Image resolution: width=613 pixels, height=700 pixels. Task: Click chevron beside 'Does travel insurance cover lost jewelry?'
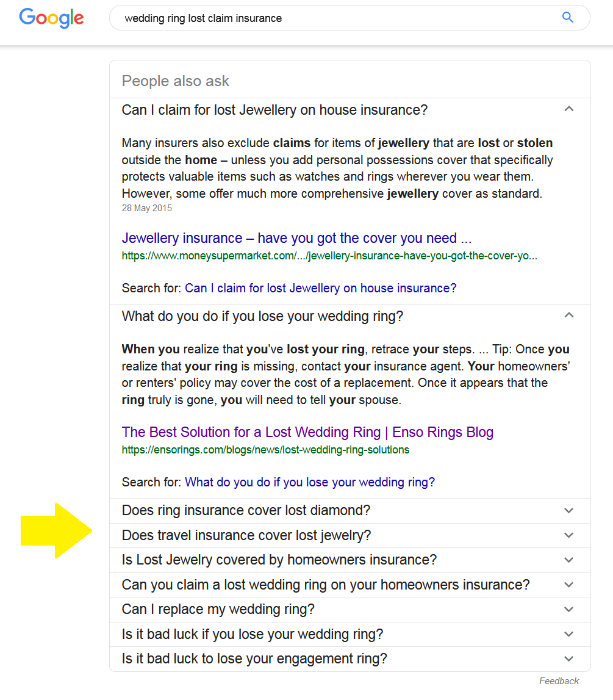tap(568, 536)
